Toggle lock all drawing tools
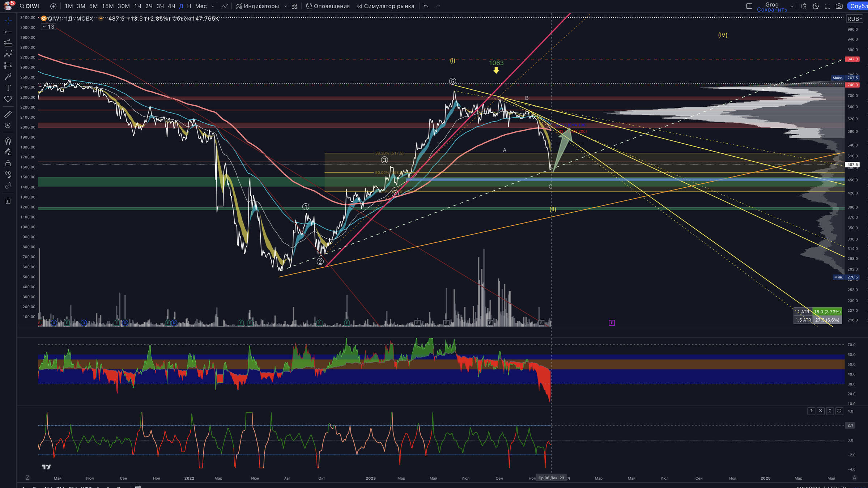The width and height of the screenshot is (868, 488). point(8,163)
